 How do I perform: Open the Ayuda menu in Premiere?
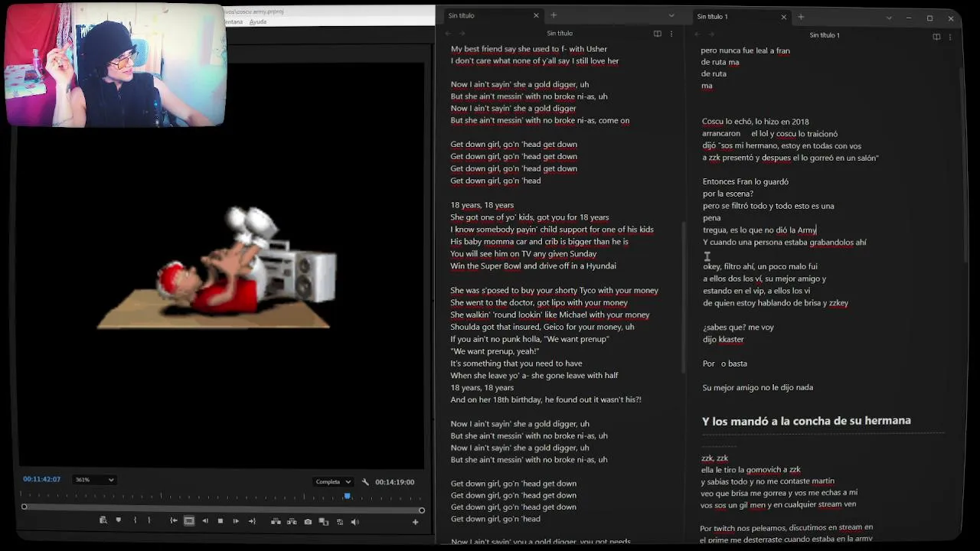[x=258, y=21]
